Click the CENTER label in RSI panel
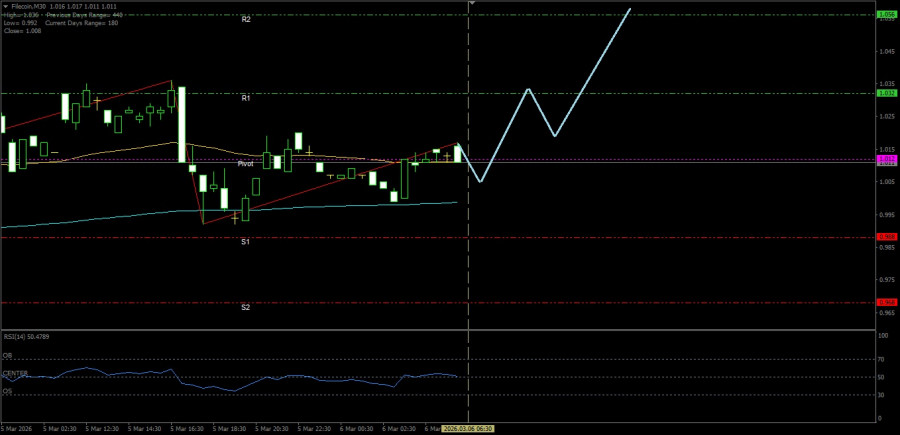Image resolution: width=900 pixels, height=435 pixels. tap(14, 373)
